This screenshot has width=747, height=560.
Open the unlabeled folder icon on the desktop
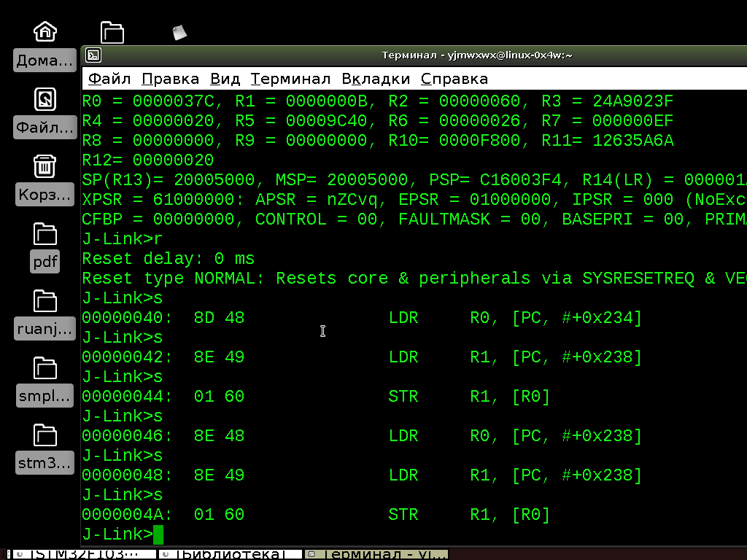tap(112, 32)
